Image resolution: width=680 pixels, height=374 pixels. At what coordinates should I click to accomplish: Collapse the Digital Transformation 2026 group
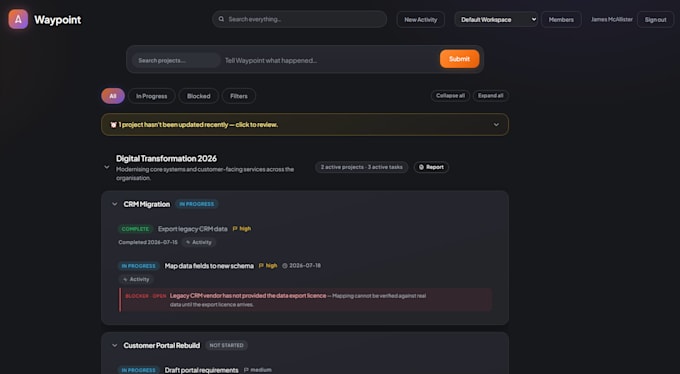coord(107,167)
